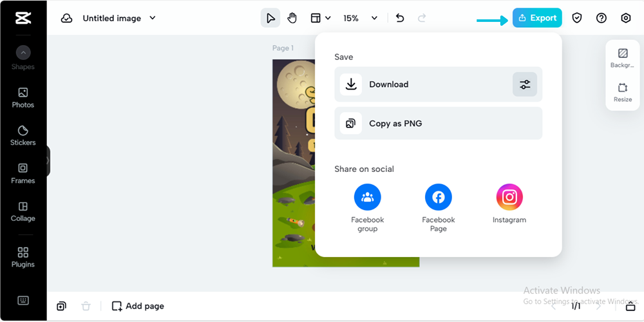This screenshot has width=644, height=322.
Task: Click the Page 1 label
Action: tap(283, 48)
